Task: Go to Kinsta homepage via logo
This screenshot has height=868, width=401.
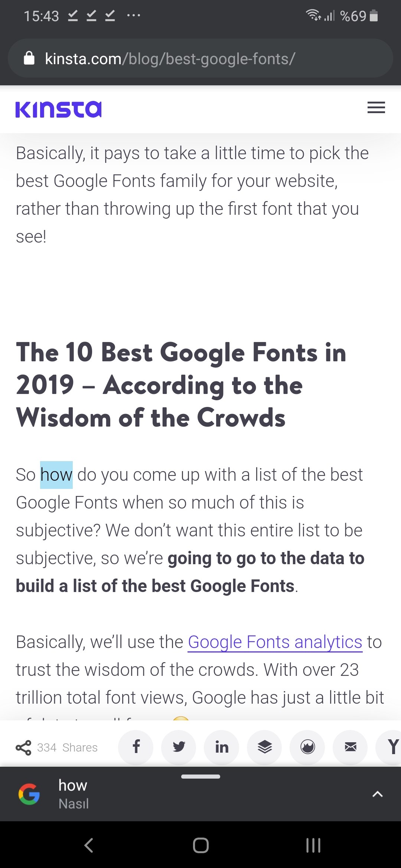Action: tap(58, 109)
